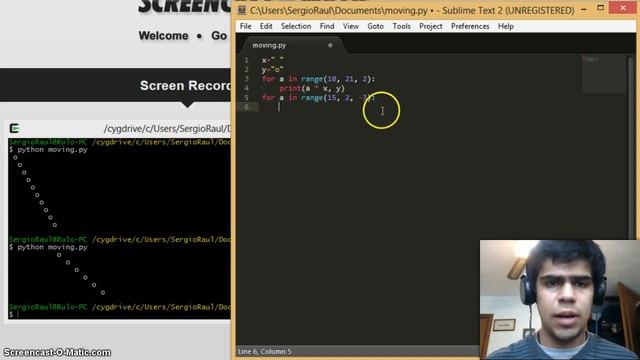This screenshot has height=360, width=640.
Task: Place cursor in line y="o"
Action: point(273,69)
